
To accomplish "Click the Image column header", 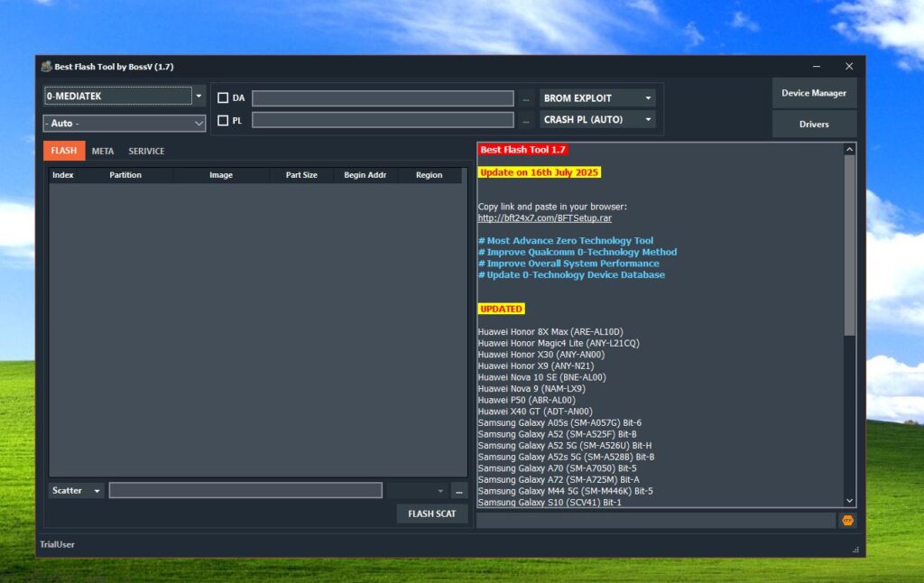I will pyautogui.click(x=221, y=175).
